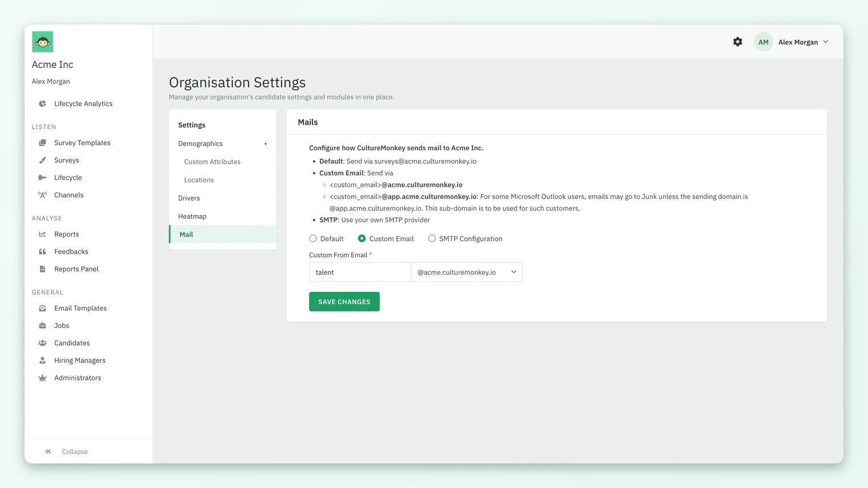Click the Reports Panel document icon

click(x=42, y=269)
